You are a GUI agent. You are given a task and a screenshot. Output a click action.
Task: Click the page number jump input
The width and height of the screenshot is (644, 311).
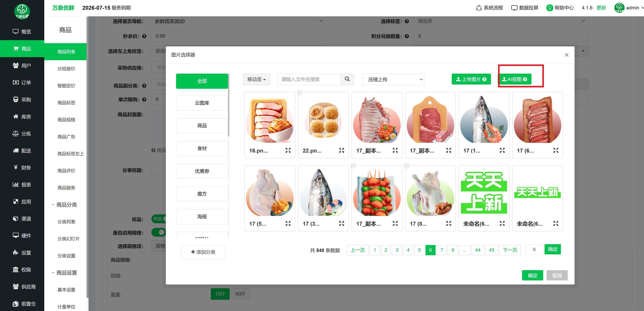pyautogui.click(x=534, y=249)
